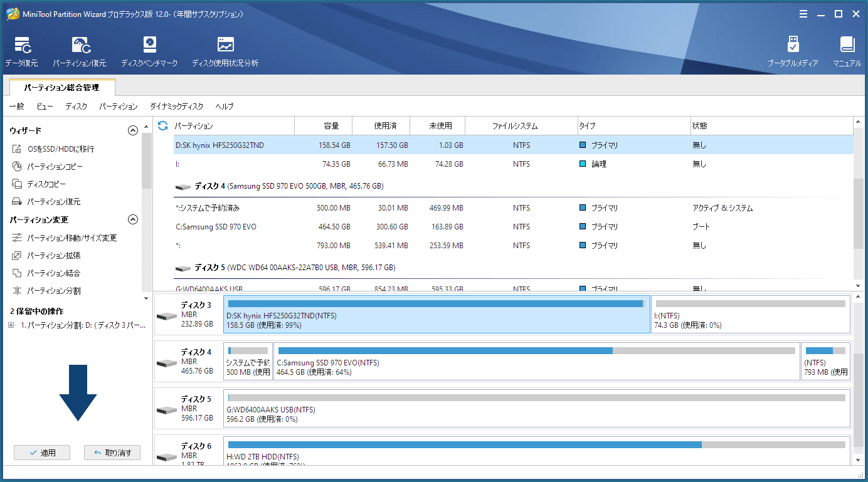The width and height of the screenshot is (868, 482).
Task: Collapse the ウィザード section
Action: (132, 130)
